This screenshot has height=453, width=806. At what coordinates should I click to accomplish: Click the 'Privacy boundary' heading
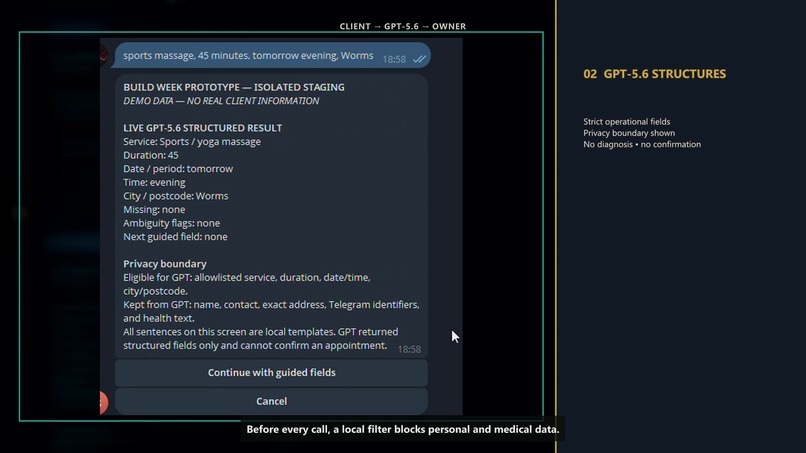pos(164,264)
